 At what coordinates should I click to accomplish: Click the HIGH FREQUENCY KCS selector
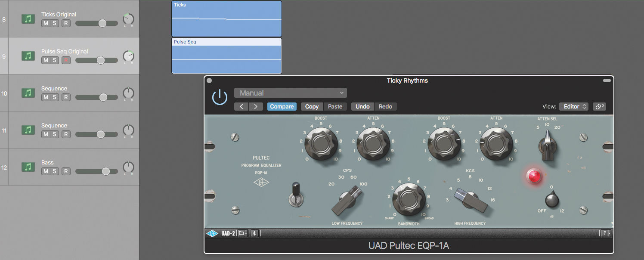(x=471, y=200)
